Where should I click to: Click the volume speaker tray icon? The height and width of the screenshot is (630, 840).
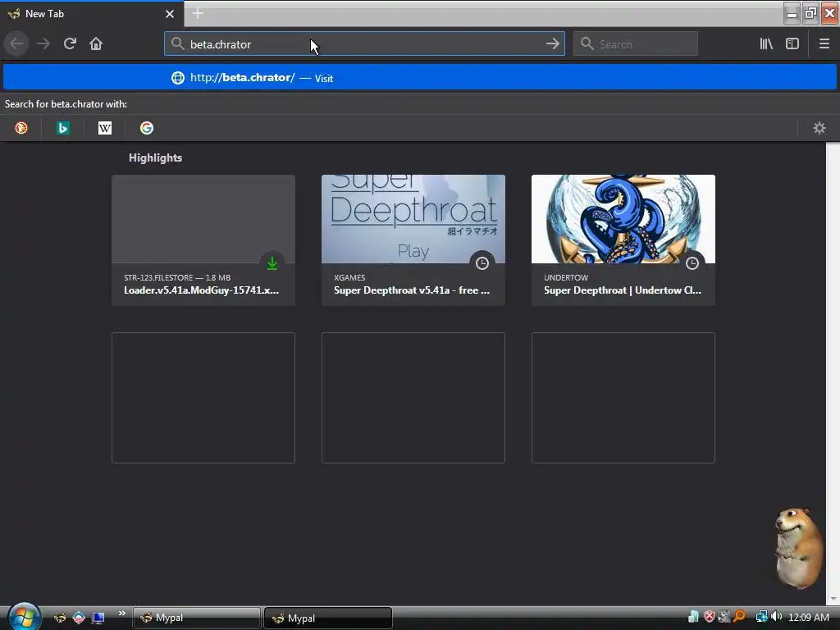coord(776,617)
